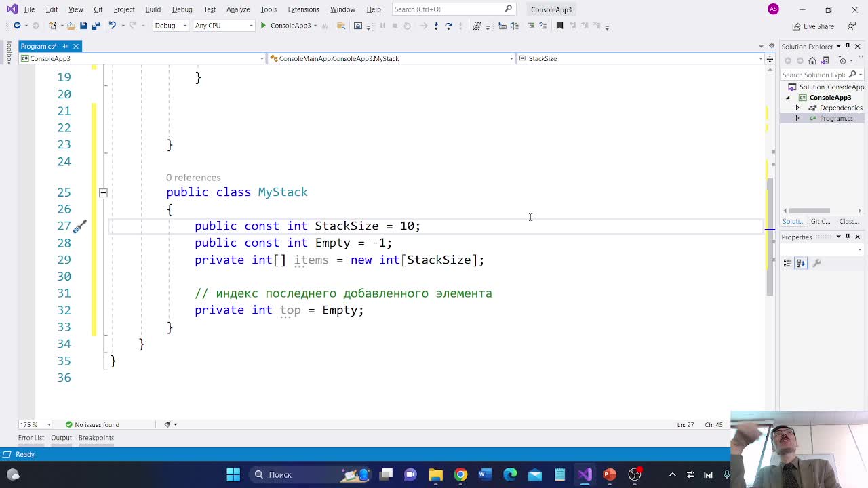
Task: Click the No issues found status indicator
Action: point(92,424)
